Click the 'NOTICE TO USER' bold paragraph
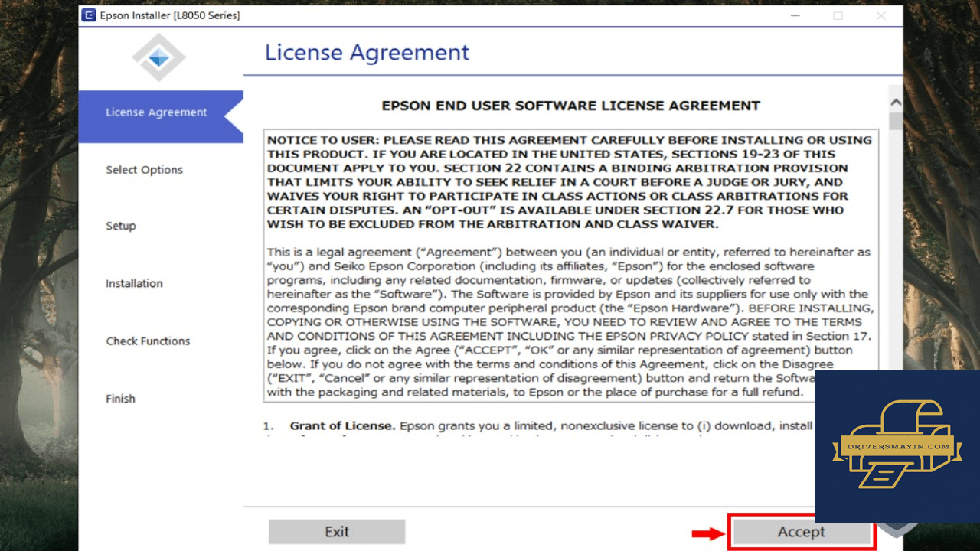The height and width of the screenshot is (551, 980). [x=570, y=182]
